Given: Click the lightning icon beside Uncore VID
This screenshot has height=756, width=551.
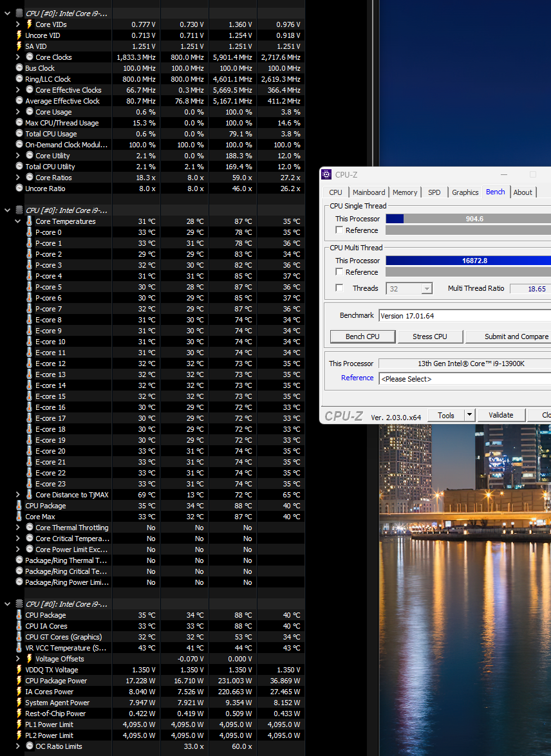Looking at the screenshot, I should click(19, 35).
